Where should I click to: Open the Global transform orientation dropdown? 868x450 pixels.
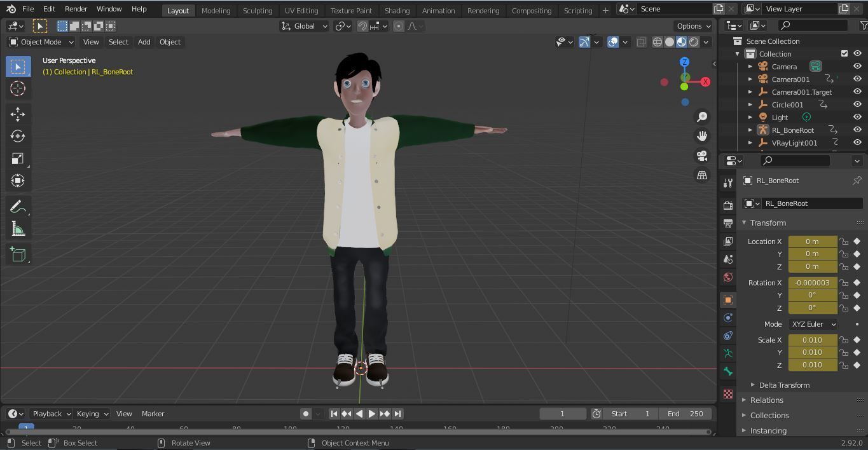305,26
